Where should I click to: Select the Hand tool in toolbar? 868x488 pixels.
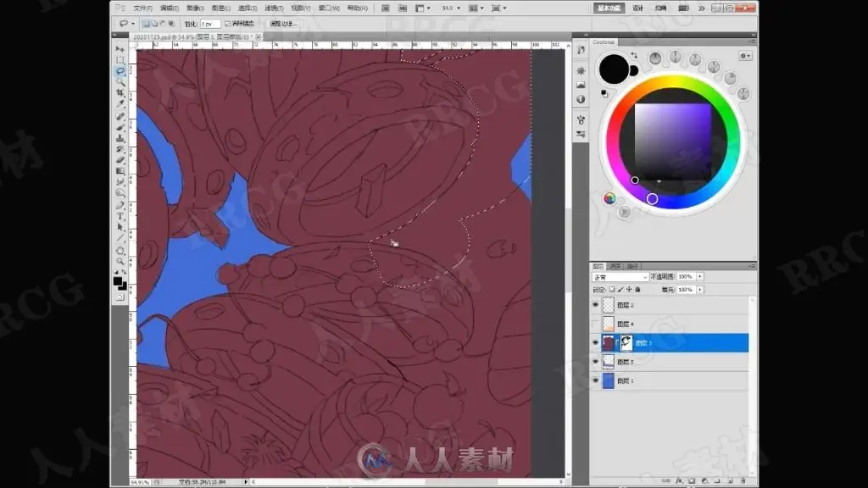(x=120, y=250)
